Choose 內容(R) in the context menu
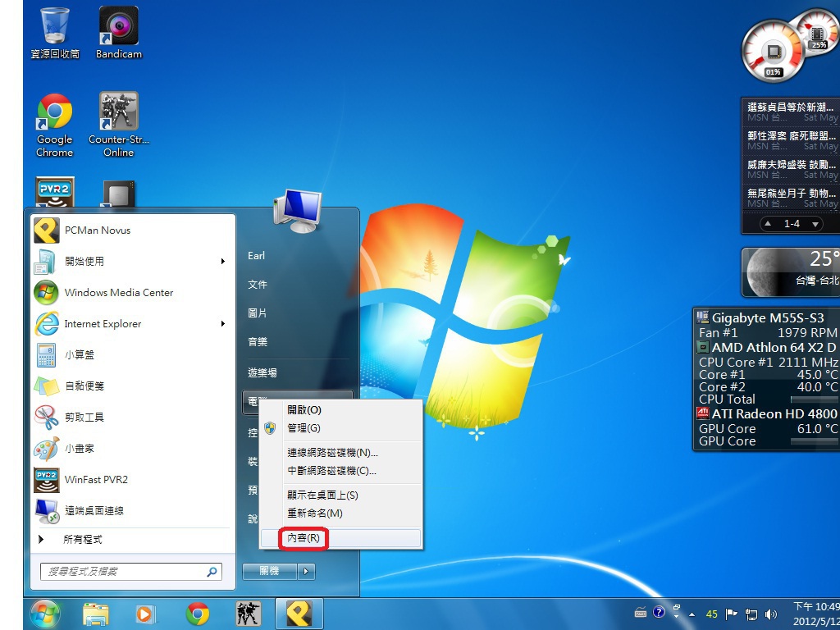 point(340,538)
